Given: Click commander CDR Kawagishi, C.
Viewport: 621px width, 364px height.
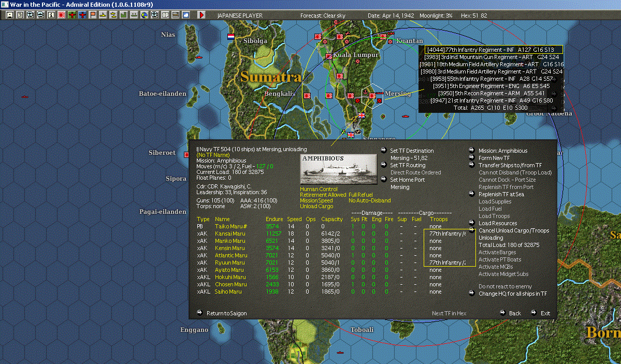Looking at the screenshot, I should (x=224, y=186).
